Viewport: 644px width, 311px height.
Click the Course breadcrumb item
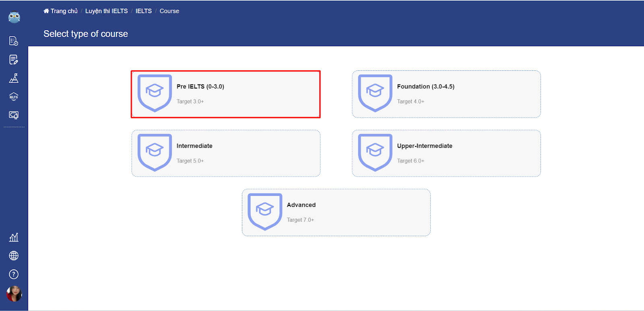[x=169, y=11]
